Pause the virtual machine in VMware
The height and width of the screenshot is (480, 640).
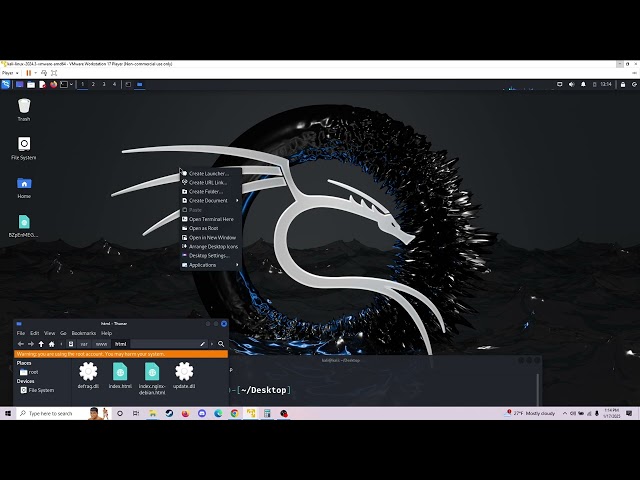click(29, 73)
